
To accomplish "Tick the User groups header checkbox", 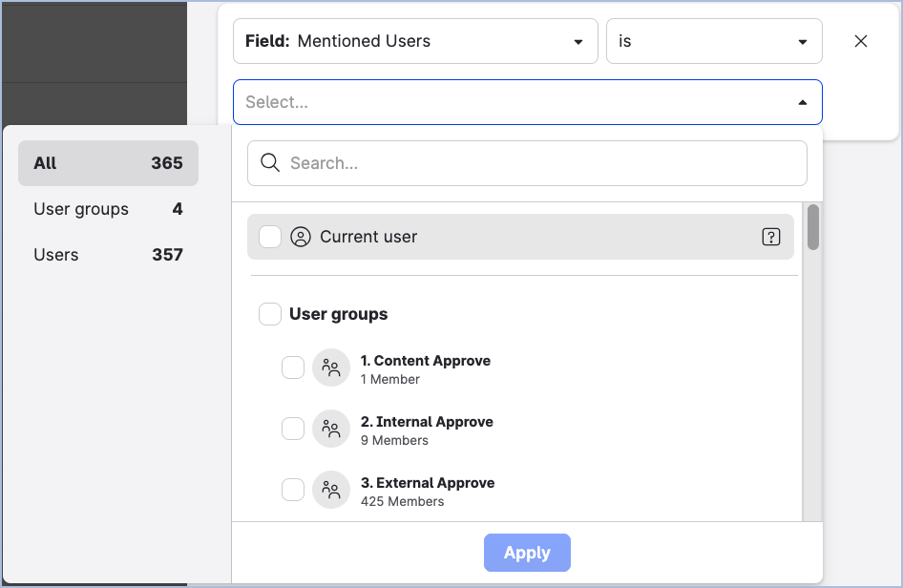I will pos(270,314).
